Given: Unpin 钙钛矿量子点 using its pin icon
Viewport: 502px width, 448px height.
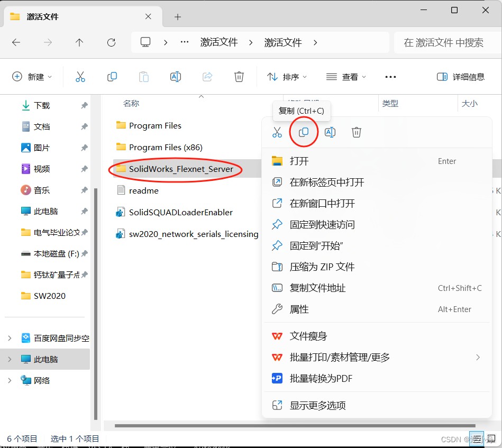Looking at the screenshot, I should coord(84,275).
